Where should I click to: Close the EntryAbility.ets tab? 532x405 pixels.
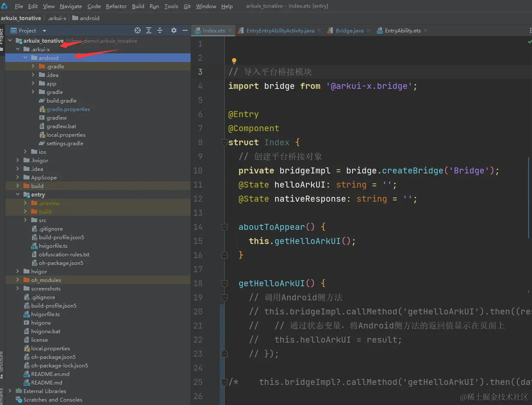(x=426, y=31)
